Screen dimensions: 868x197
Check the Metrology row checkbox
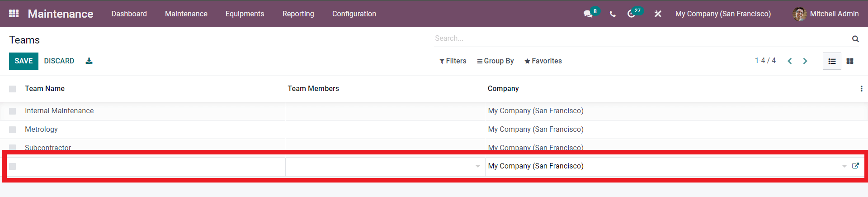(12, 130)
